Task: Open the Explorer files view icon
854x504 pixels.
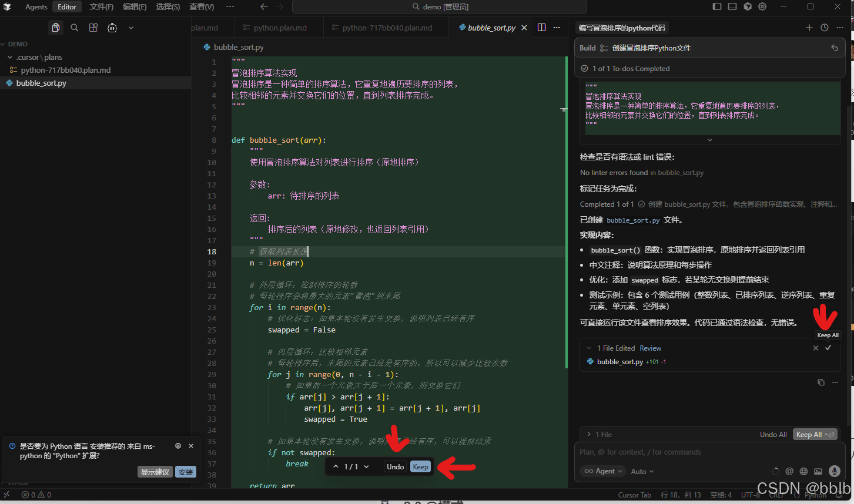Action: tap(56, 28)
